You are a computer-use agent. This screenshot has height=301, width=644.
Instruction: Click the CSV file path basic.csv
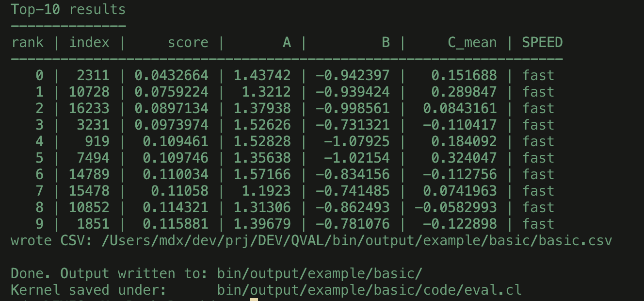[356, 240]
